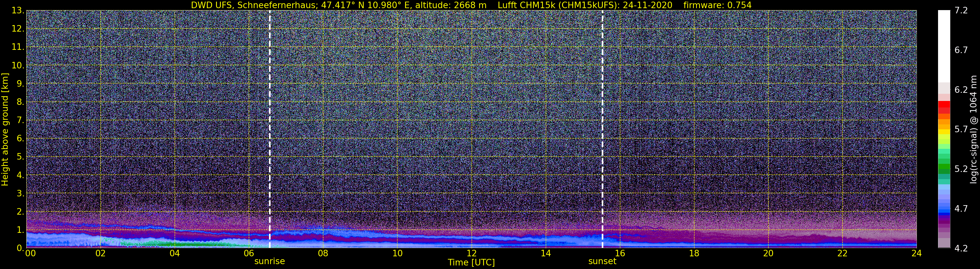
Task: Click the height axis tick label '12.'
Action: point(18,29)
